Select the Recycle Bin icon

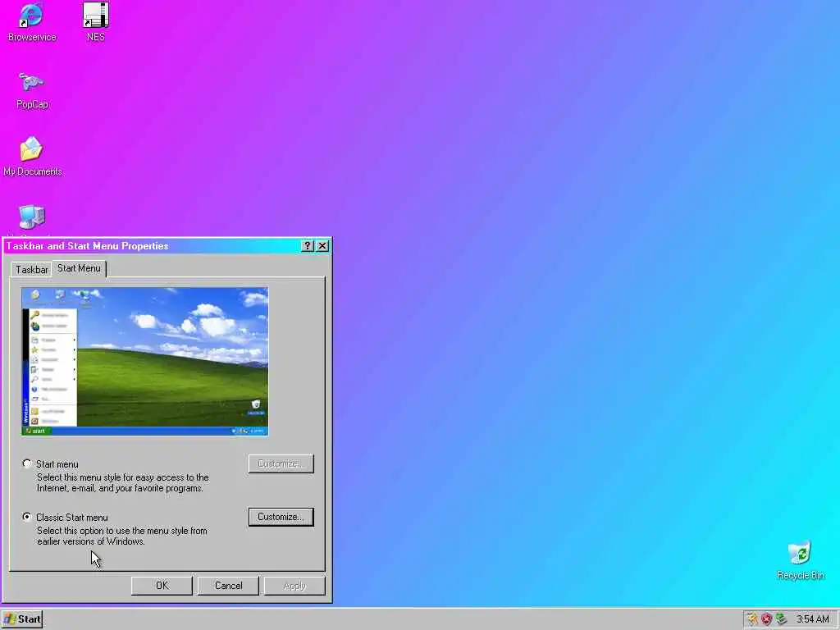pyautogui.click(x=800, y=554)
